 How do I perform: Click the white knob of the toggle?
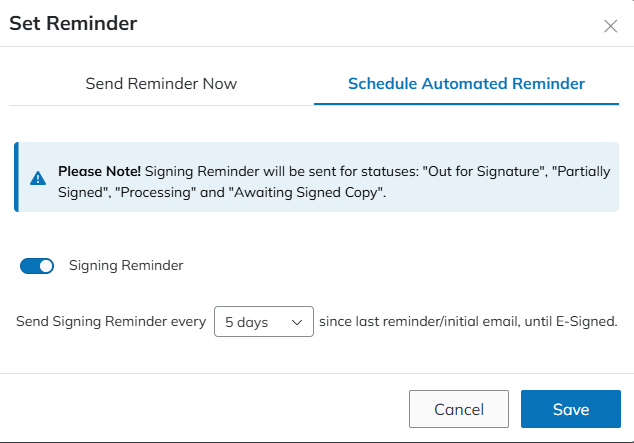pos(46,266)
